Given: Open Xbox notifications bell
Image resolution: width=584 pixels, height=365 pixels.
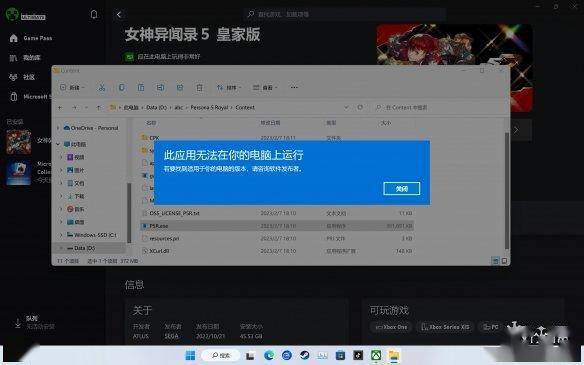Looking at the screenshot, I should click(94, 15).
